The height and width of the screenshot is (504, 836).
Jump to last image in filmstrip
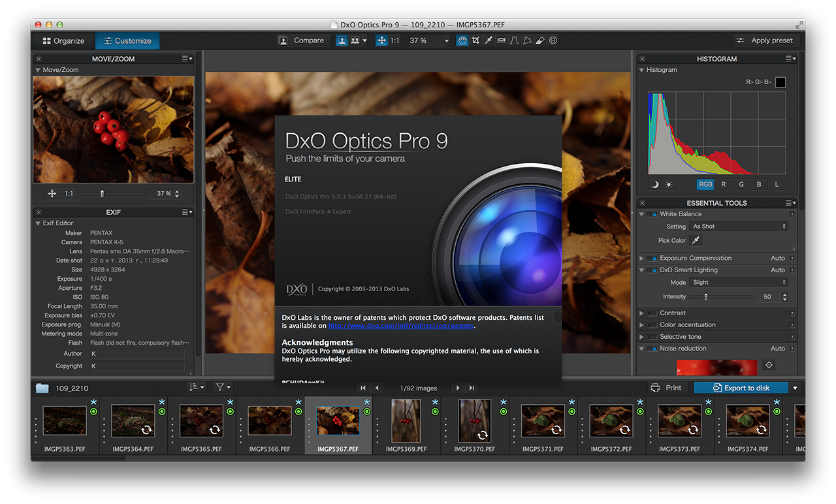tap(472, 388)
